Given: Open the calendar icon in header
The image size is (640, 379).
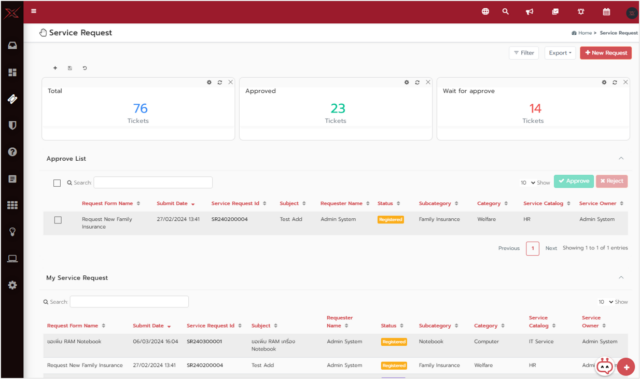Looking at the screenshot, I should 607,11.
